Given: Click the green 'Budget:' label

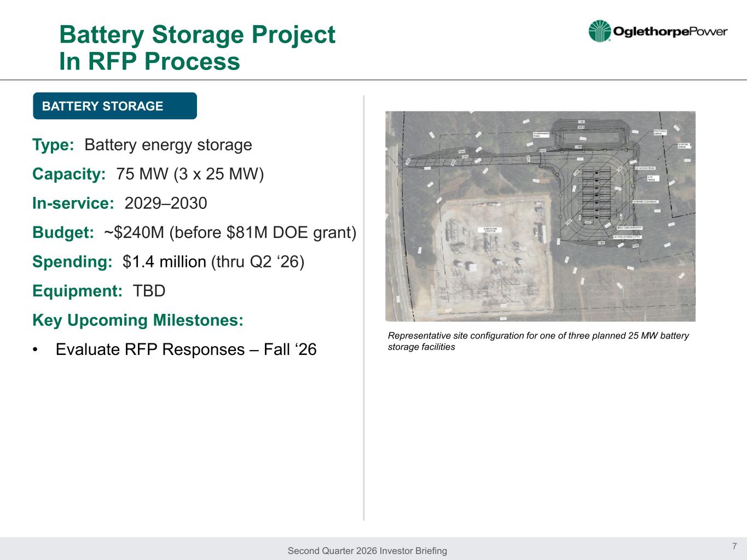Looking at the screenshot, I should tap(63, 232).
